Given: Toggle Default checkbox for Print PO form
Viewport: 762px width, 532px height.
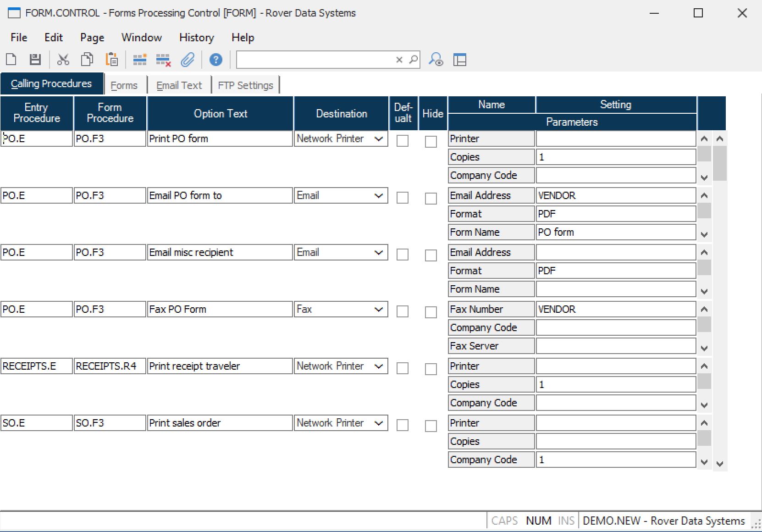Looking at the screenshot, I should click(403, 141).
